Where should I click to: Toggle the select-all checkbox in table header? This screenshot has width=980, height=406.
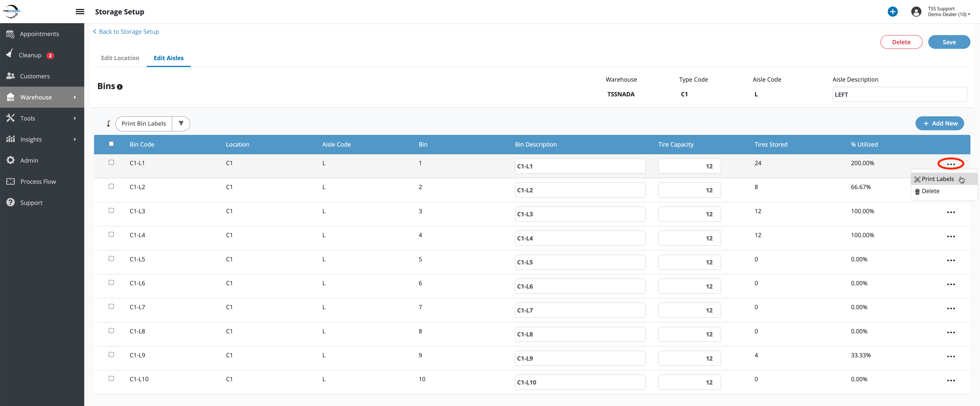111,144
